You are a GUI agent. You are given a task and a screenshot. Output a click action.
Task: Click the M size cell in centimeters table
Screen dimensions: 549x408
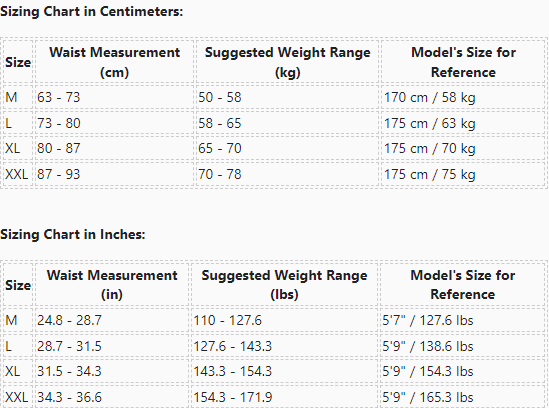(18, 97)
